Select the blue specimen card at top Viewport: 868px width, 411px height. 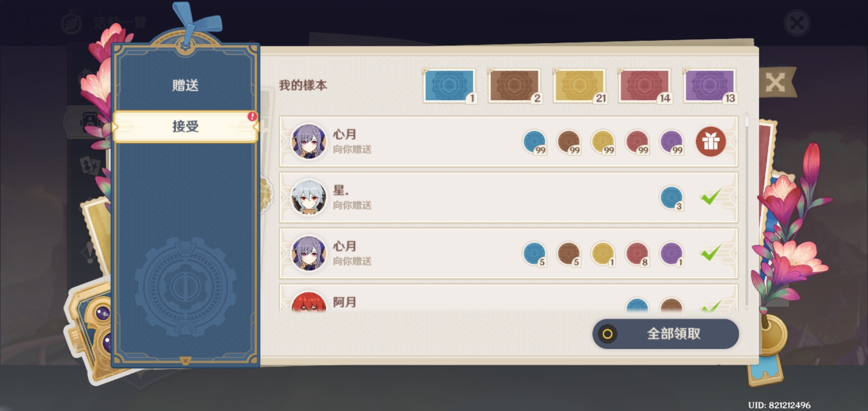[x=450, y=86]
